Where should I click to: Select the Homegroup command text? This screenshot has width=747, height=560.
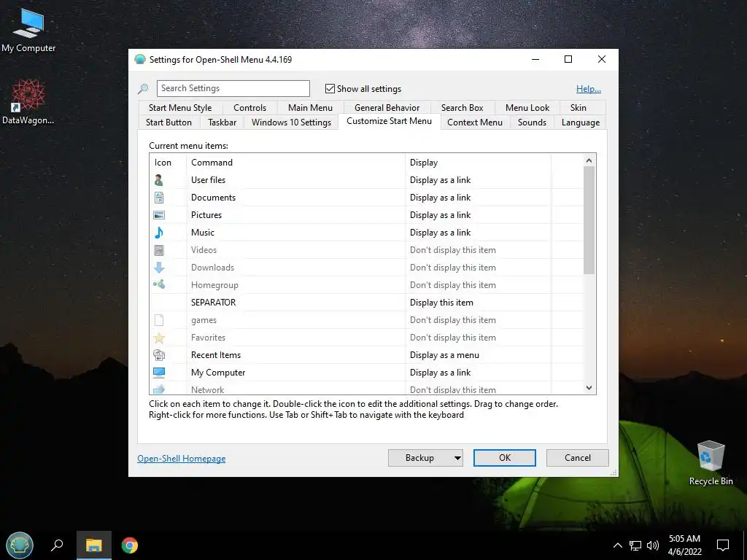(x=214, y=285)
